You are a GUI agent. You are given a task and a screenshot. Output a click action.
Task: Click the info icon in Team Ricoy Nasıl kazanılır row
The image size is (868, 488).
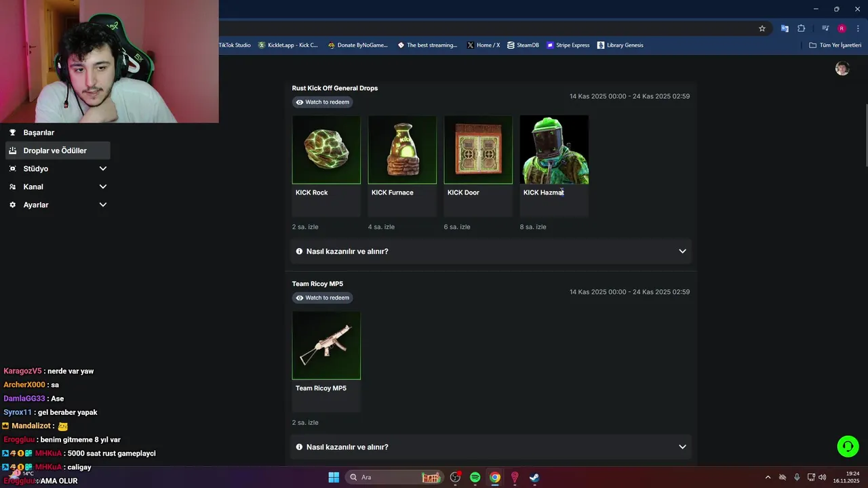click(300, 447)
